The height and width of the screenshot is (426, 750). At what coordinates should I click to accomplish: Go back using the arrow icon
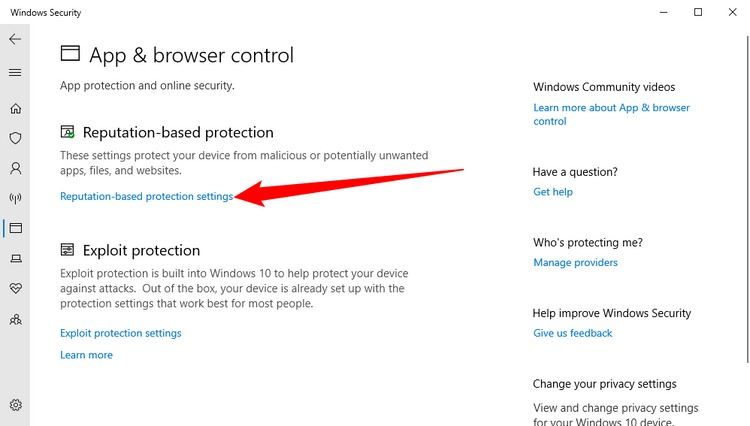click(x=15, y=39)
